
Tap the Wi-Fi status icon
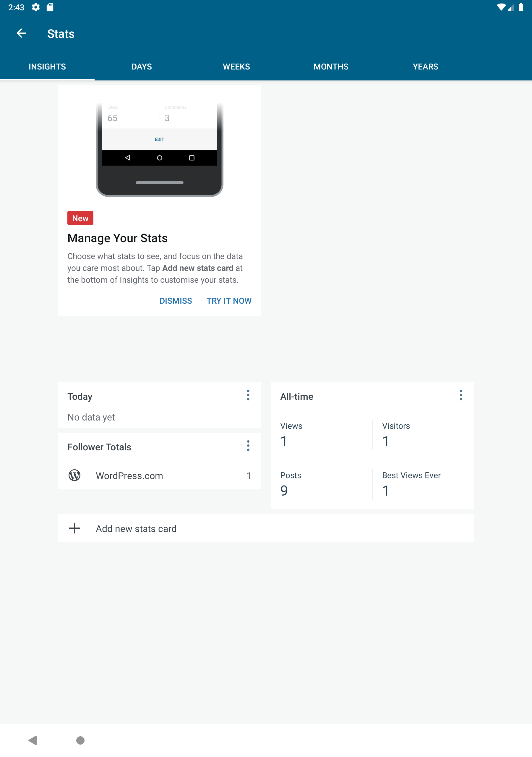click(501, 7)
